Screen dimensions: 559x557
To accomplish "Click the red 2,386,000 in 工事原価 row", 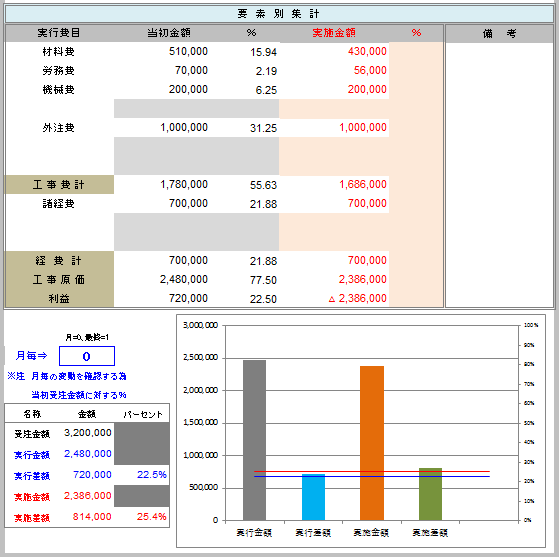I will click(x=363, y=279).
